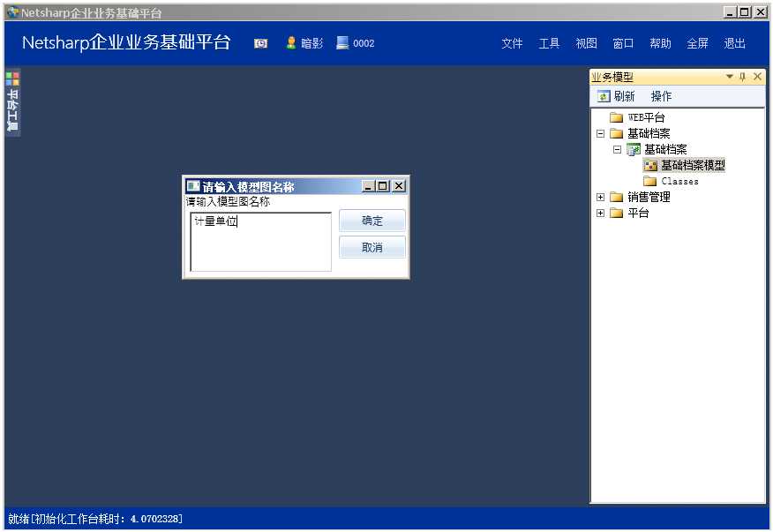Click 退出 to exit the platform
Viewport: 773px width, 532px height.
734,43
